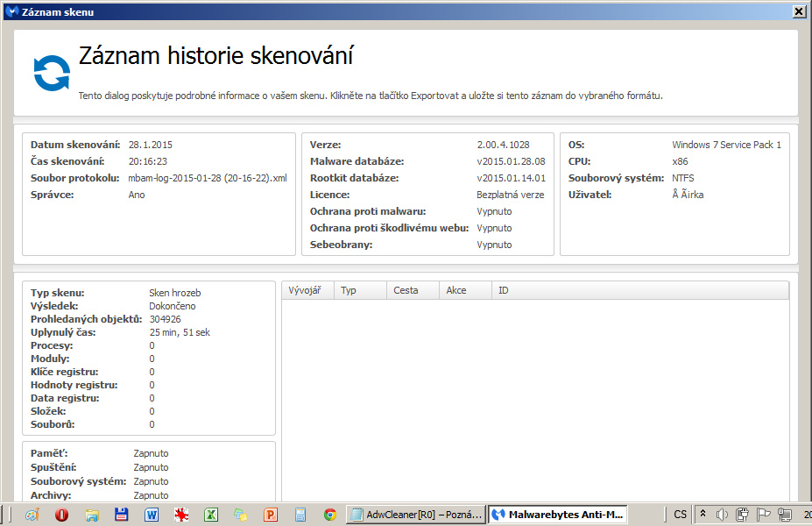Image resolution: width=812 pixels, height=526 pixels.
Task: Click malware database value v2015.01.28.08
Action: (x=511, y=161)
